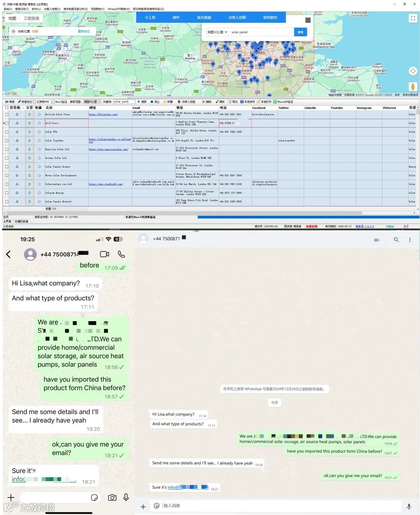Click the current location target icon

click(13, 31)
